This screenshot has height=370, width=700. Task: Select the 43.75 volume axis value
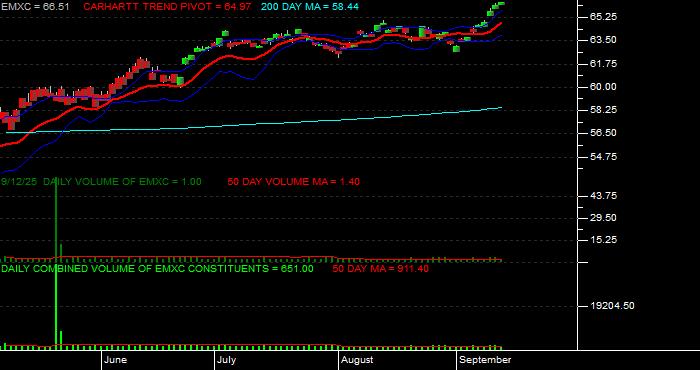(x=604, y=196)
